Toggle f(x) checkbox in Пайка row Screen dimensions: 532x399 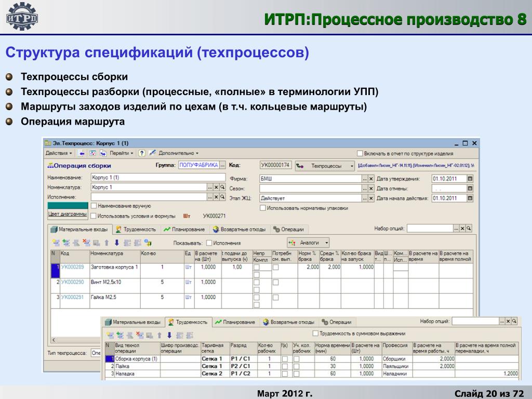click(x=285, y=366)
